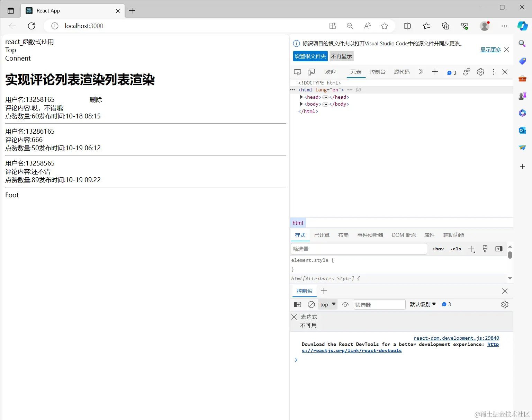Screen dimensions: 532x420
Task: Add page to favorites star icon
Action: [385, 26]
